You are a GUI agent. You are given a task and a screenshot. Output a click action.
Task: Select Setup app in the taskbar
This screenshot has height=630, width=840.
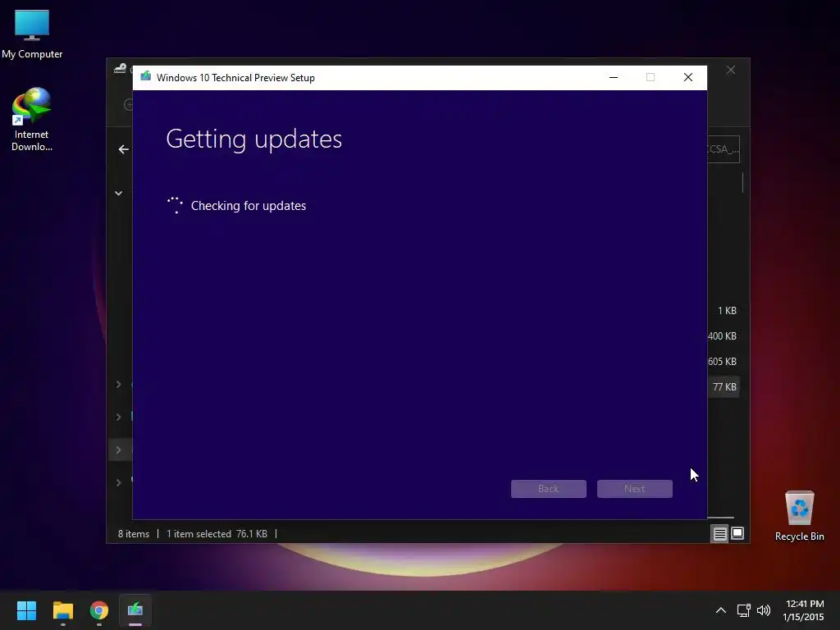[x=135, y=610]
